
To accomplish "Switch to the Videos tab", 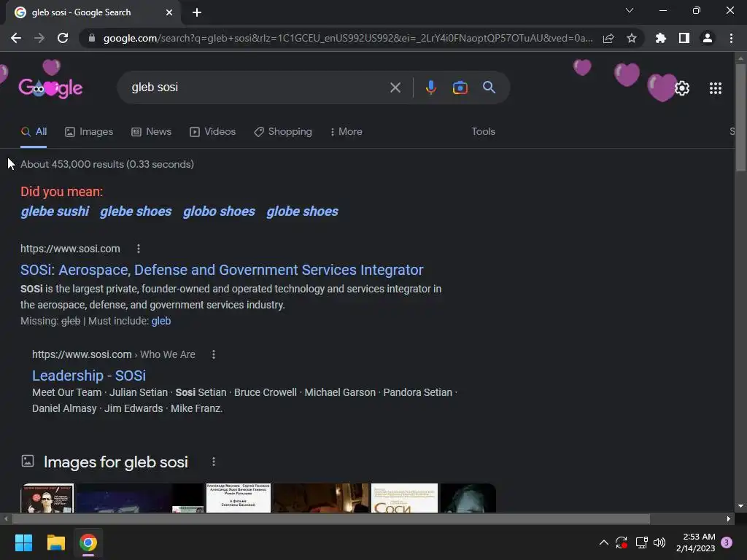I will click(x=212, y=132).
